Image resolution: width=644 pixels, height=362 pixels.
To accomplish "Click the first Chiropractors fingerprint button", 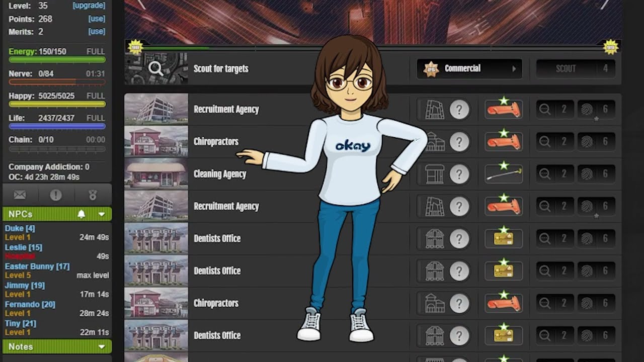I will point(596,142).
